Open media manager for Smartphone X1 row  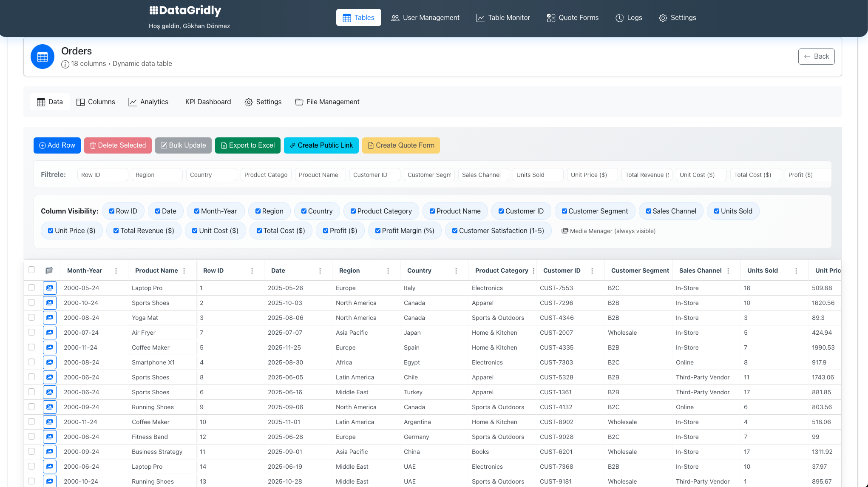tap(49, 362)
